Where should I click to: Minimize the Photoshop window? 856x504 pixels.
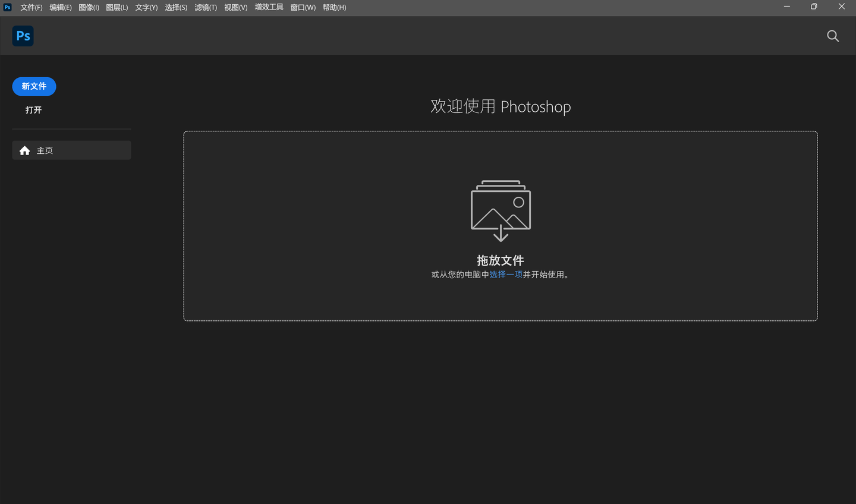click(787, 7)
